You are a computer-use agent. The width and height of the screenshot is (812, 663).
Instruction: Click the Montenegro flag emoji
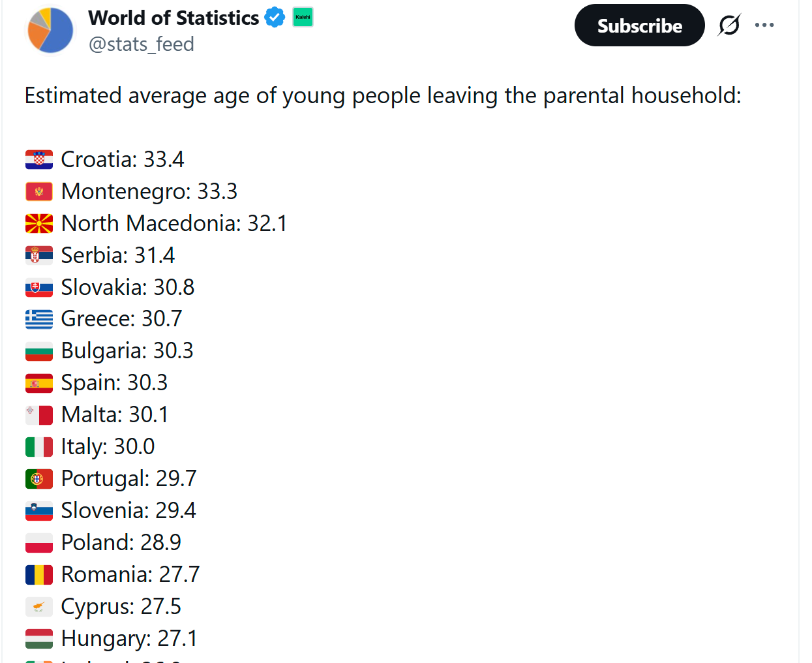coord(39,191)
